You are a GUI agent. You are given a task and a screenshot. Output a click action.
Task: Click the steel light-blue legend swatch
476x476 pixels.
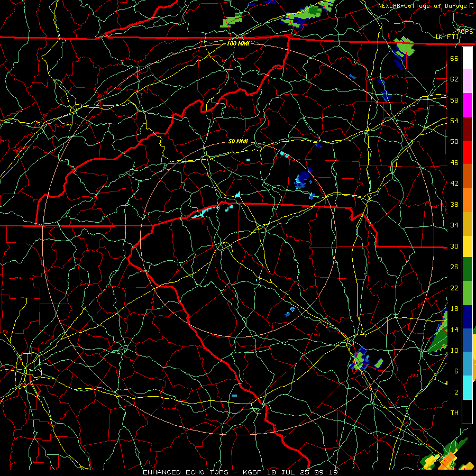pos(467,364)
